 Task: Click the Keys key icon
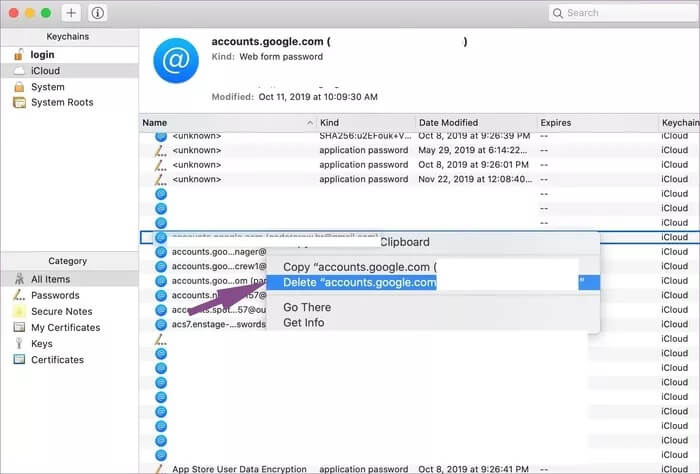19,343
